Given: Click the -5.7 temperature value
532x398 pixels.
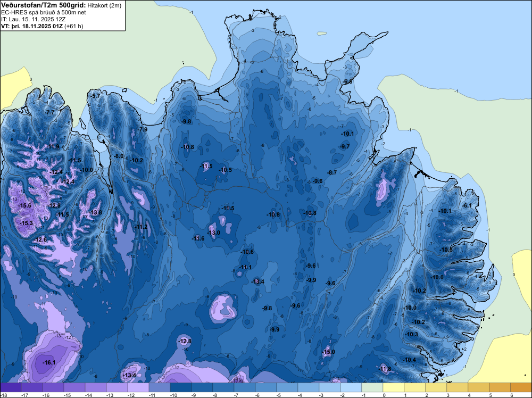Looking at the screenshot, I should tap(96, 96).
